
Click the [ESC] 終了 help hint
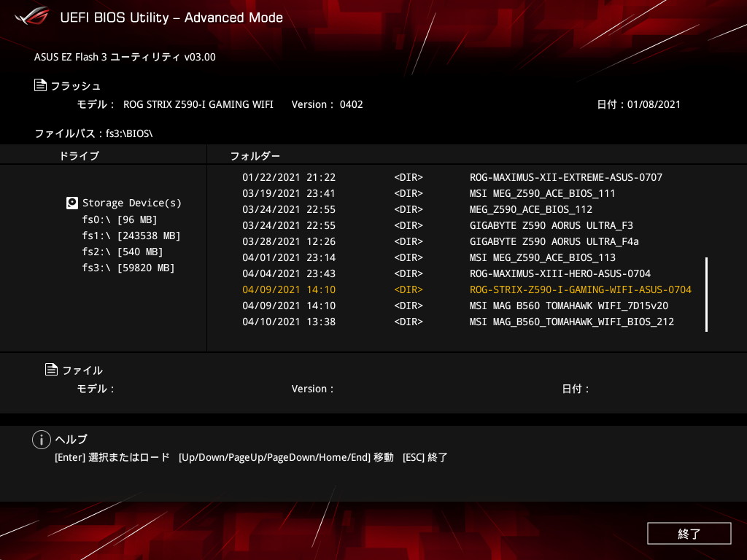pyautogui.click(x=425, y=457)
